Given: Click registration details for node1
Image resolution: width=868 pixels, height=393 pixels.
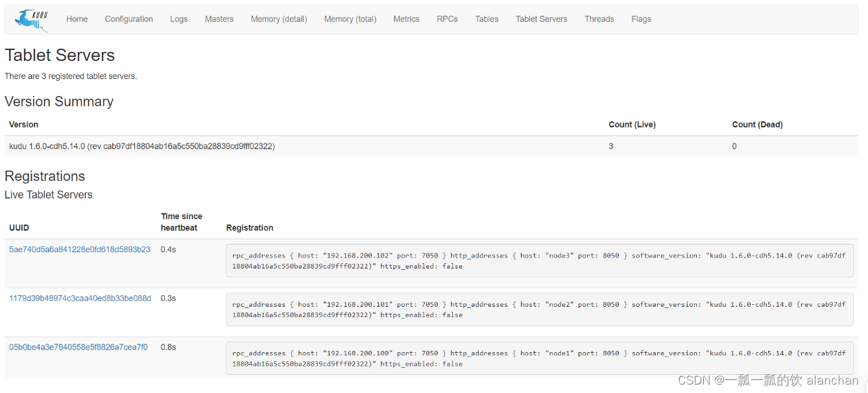Looking at the screenshot, I should [539, 359].
